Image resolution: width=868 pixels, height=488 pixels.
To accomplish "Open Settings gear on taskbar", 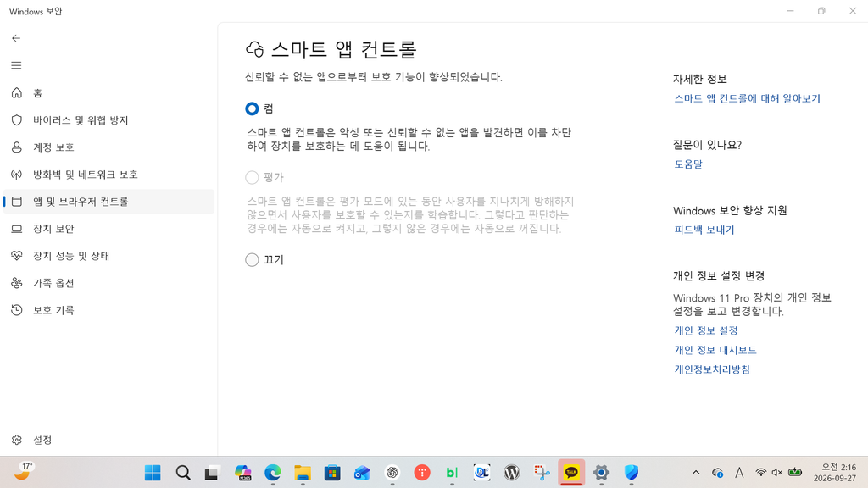I will 601,473.
